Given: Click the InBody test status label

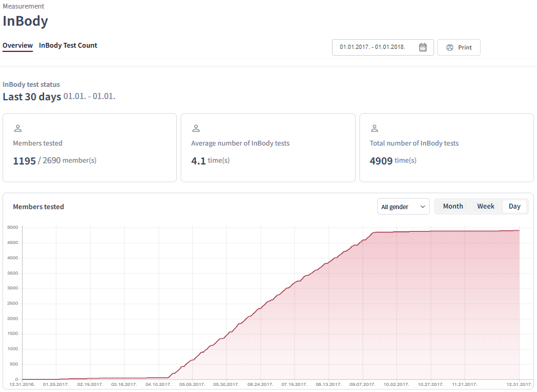Looking at the screenshot, I should tap(31, 84).
